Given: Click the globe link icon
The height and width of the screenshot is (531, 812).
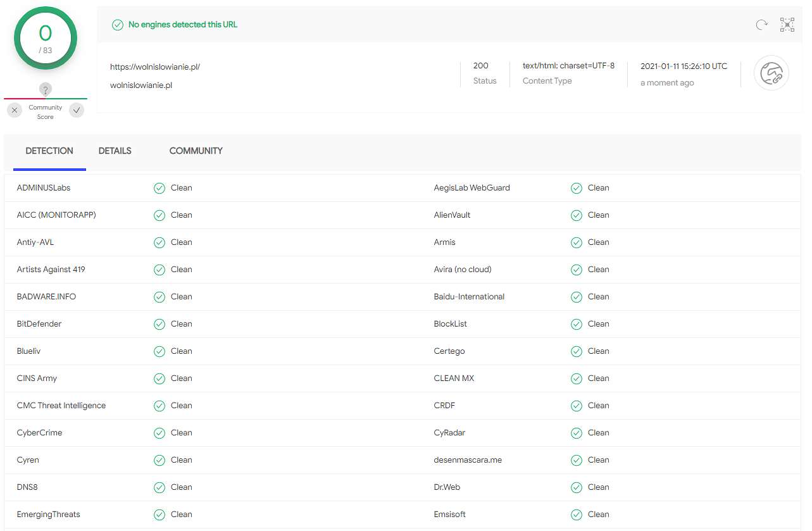Looking at the screenshot, I should click(x=771, y=73).
